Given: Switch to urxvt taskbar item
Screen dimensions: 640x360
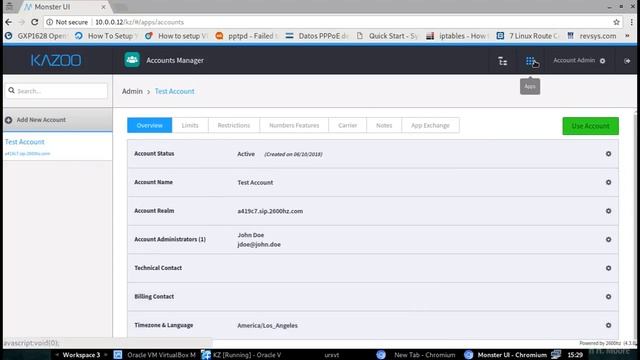Looking at the screenshot, I should [x=331, y=355].
